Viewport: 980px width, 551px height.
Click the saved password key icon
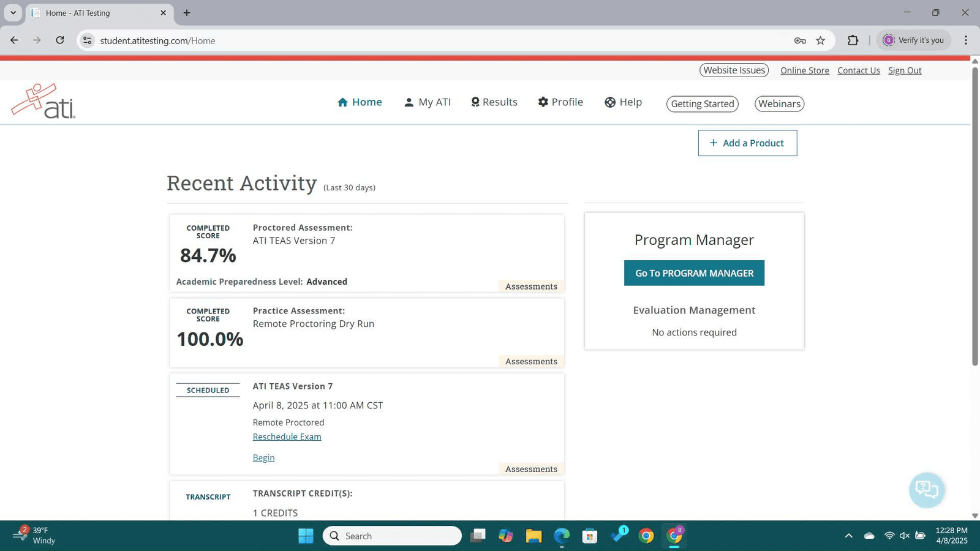(799, 40)
